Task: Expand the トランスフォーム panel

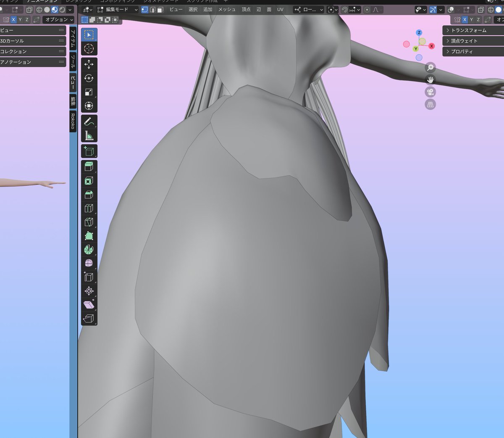Action: [473, 30]
